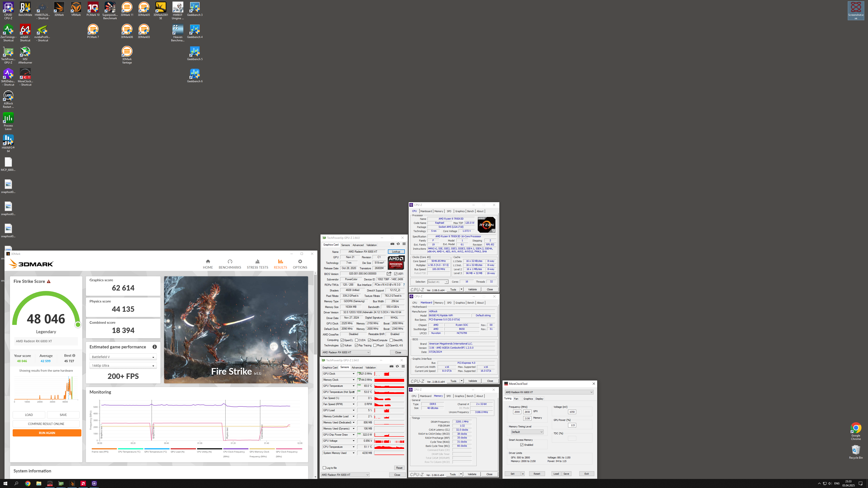Click the Fire Strike Score warning icon
Screen dimensions: 868x488
point(49,282)
